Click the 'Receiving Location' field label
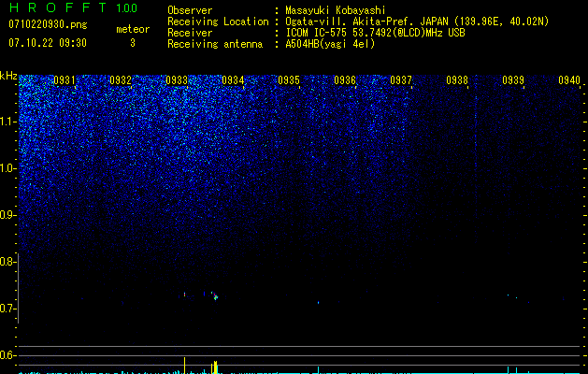This screenshot has height=374, width=588. pyautogui.click(x=218, y=22)
